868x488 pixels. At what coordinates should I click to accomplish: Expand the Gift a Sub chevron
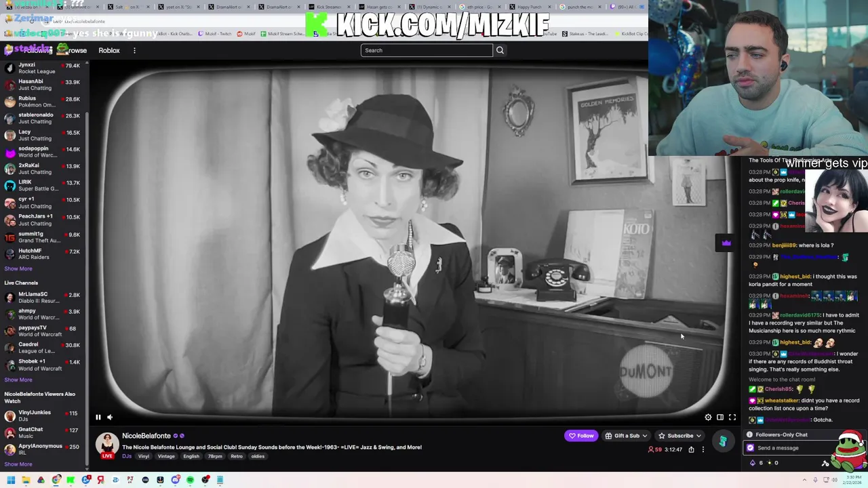tap(644, 436)
